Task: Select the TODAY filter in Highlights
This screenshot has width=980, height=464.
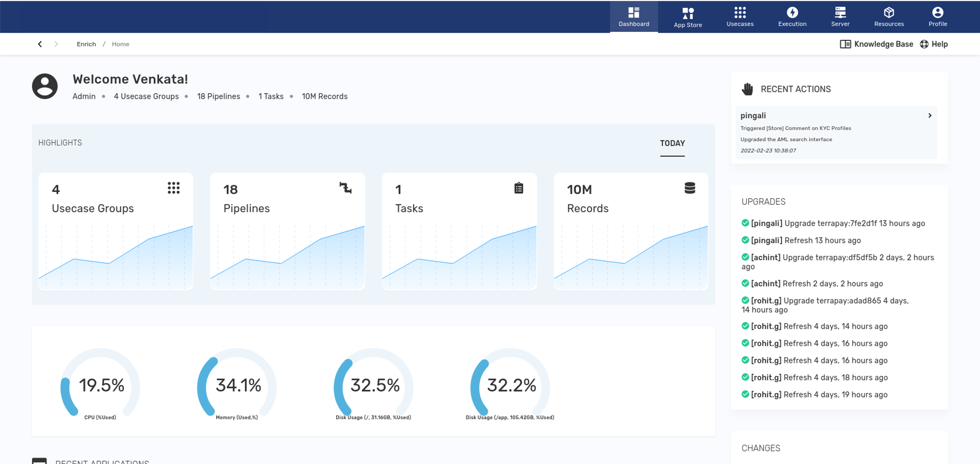Action: (x=672, y=143)
